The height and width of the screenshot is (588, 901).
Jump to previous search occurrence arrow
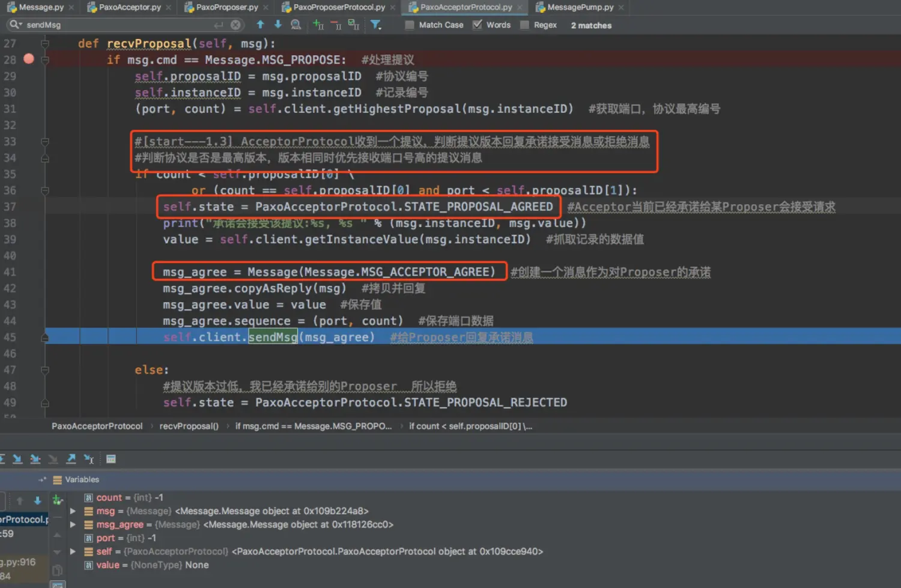pos(260,25)
